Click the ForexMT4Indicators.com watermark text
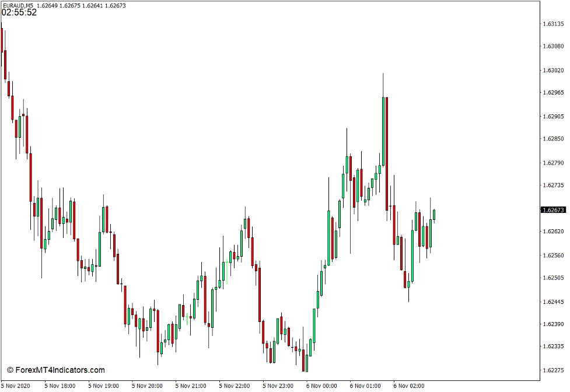570x392 pixels. tap(56, 370)
